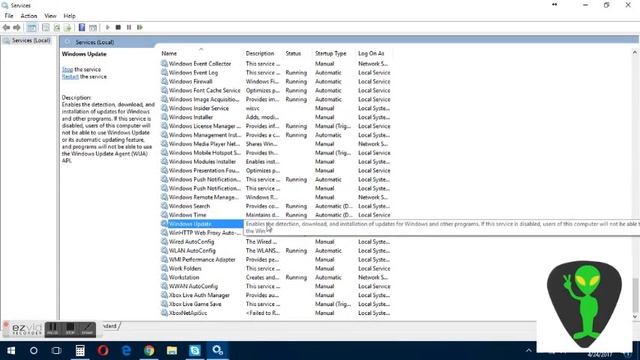Click the gear icon beside WLAN AutoConfig
The width and height of the screenshot is (640, 360).
(x=164, y=250)
